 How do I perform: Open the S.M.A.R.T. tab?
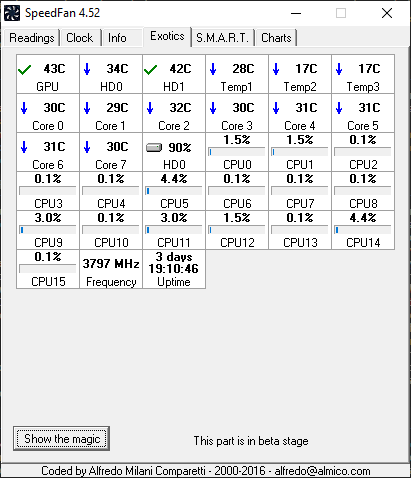222,38
